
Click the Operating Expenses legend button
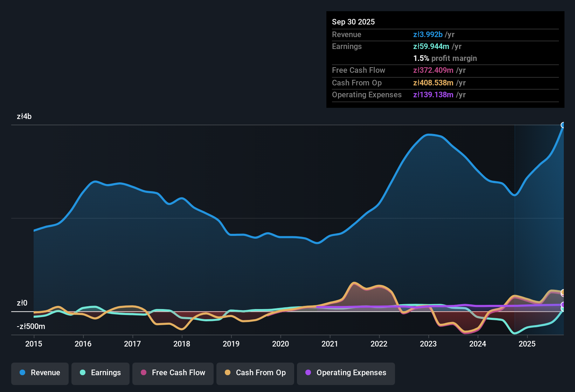click(346, 373)
